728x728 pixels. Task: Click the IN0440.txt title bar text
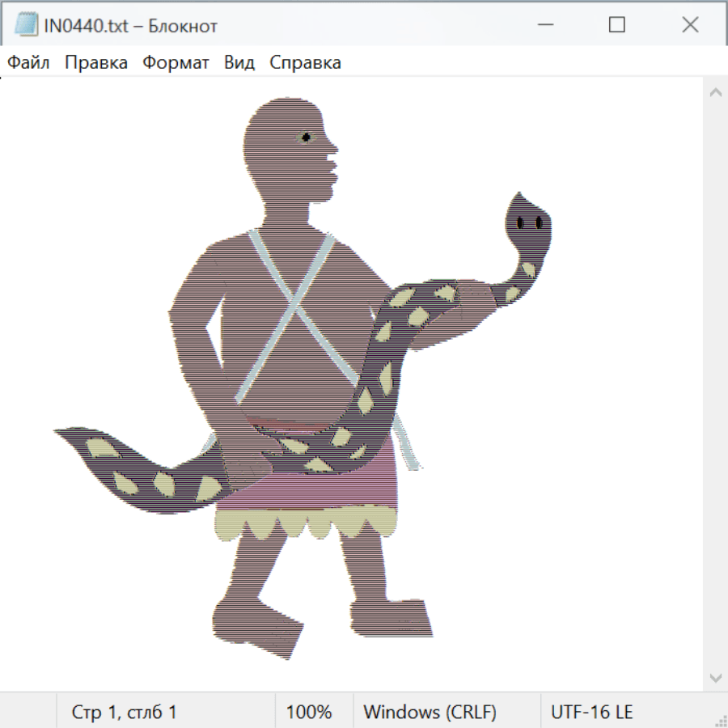(x=130, y=26)
